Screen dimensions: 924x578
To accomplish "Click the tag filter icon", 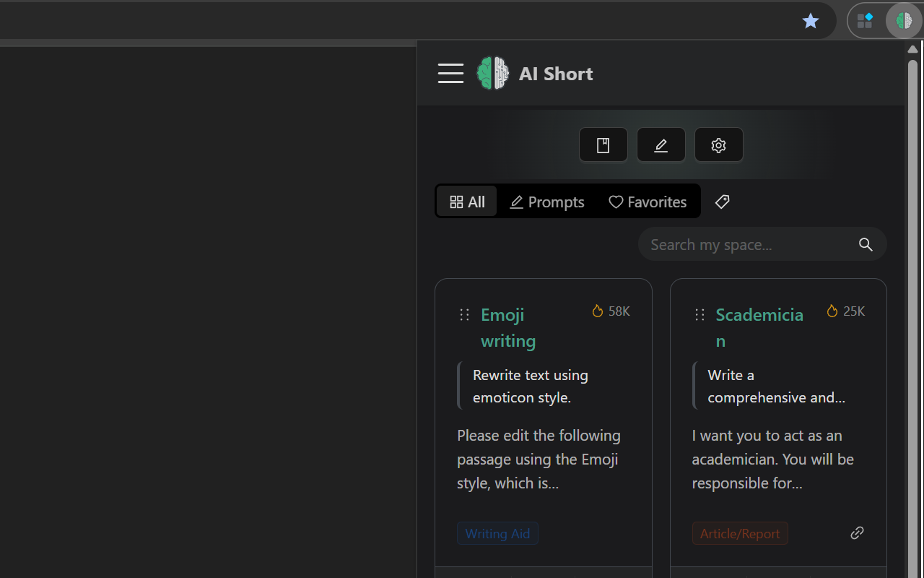I will point(722,202).
